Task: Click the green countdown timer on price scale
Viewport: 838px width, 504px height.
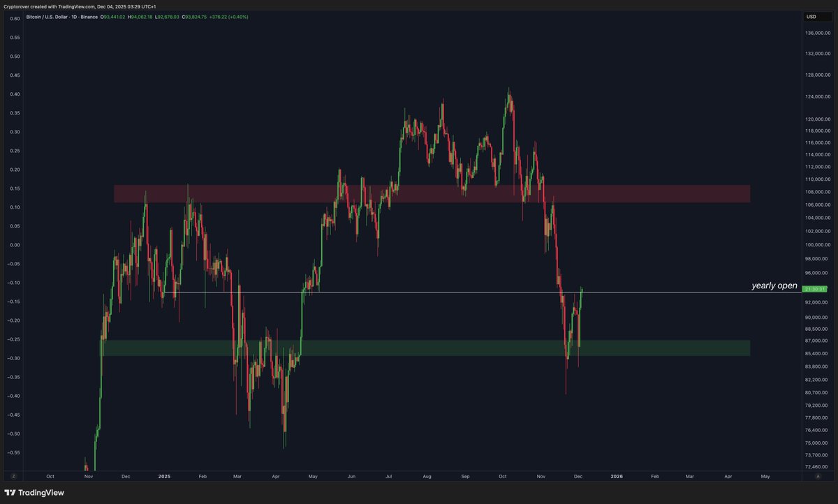Action: (x=814, y=288)
